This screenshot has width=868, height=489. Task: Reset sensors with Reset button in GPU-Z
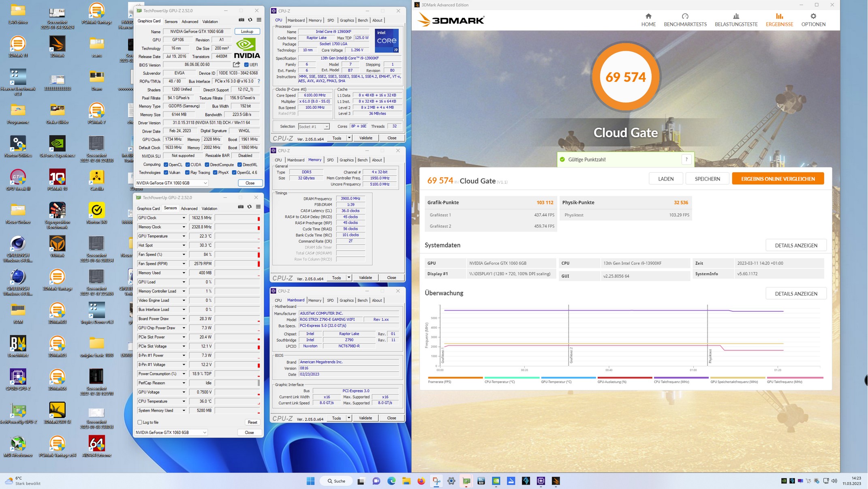point(252,422)
